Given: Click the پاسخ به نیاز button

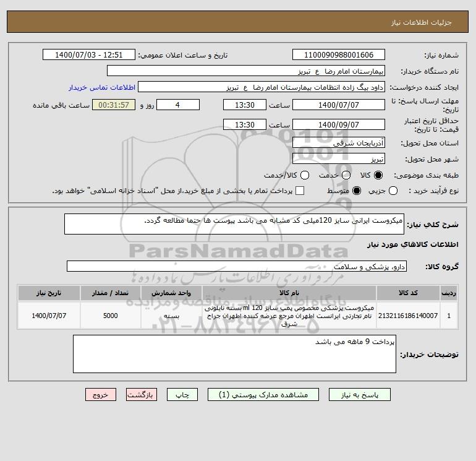Looking at the screenshot, I should [x=359, y=394].
